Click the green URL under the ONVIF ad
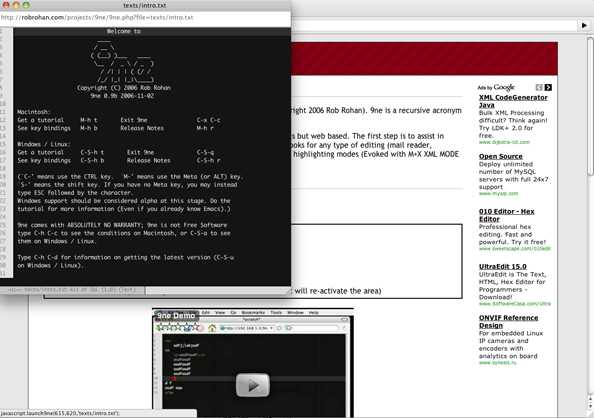The width and height of the screenshot is (594, 418). point(497,363)
